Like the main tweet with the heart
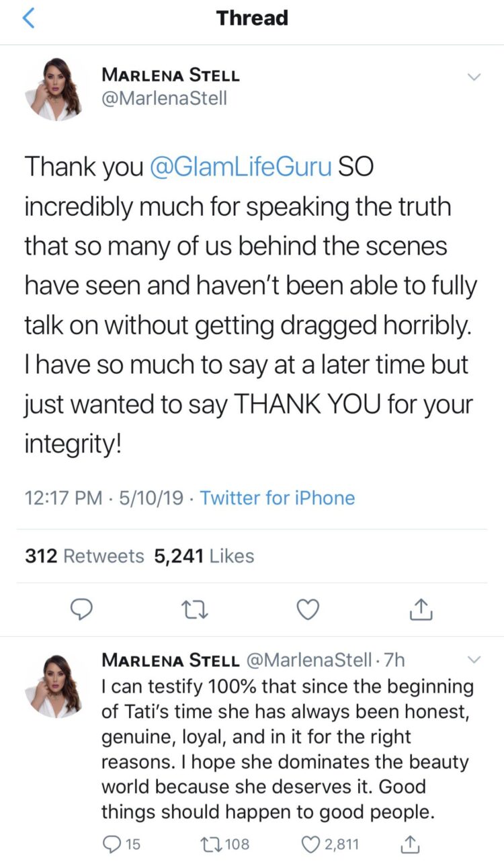 307,609
